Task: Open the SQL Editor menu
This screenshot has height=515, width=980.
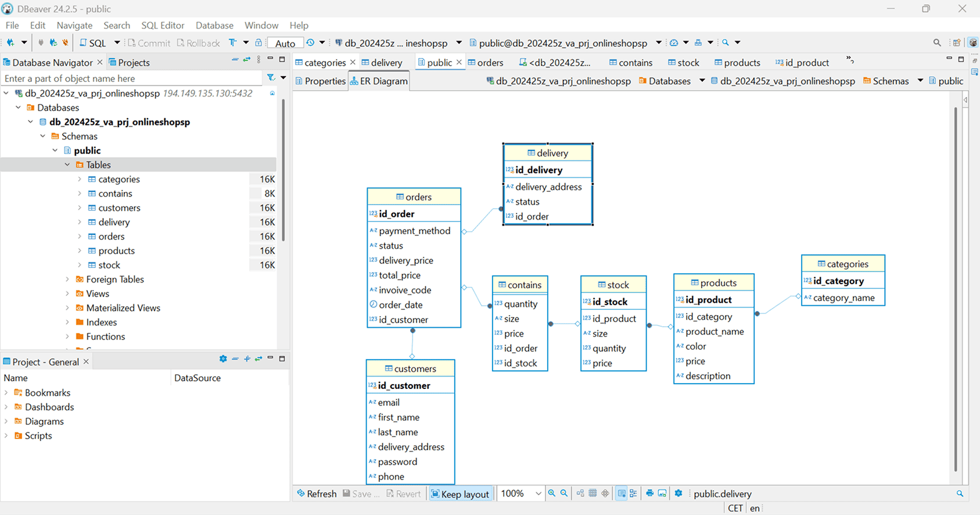Action: pos(163,26)
